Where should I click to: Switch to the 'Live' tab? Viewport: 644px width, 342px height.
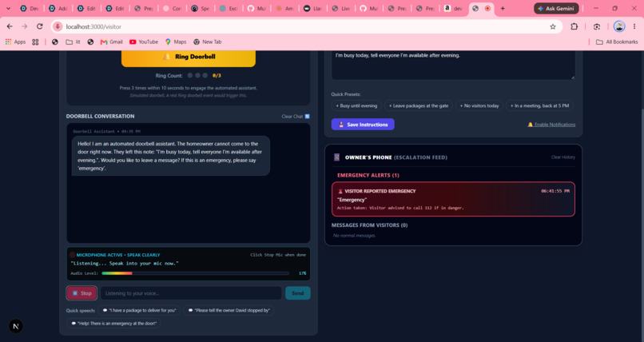341,8
